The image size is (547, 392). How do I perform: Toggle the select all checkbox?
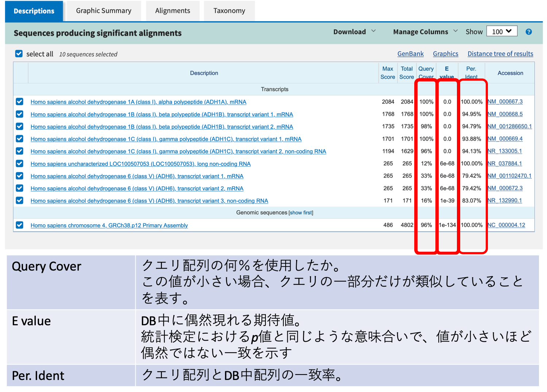pos(19,54)
